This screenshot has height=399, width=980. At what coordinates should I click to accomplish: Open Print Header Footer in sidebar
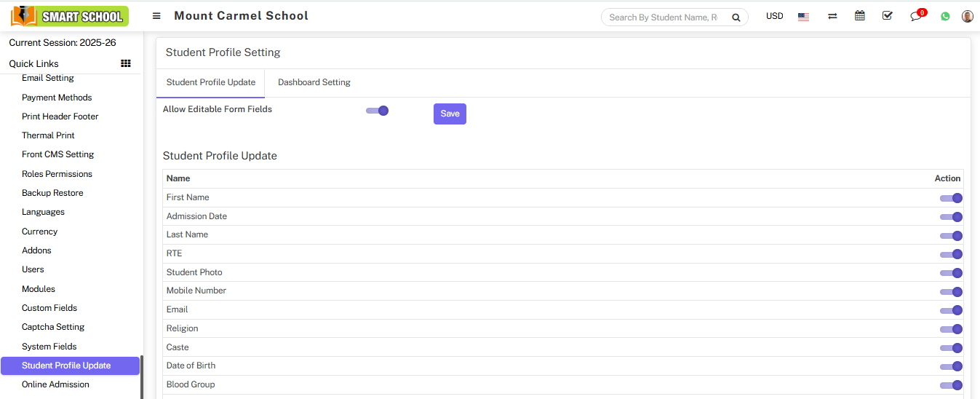coord(60,116)
